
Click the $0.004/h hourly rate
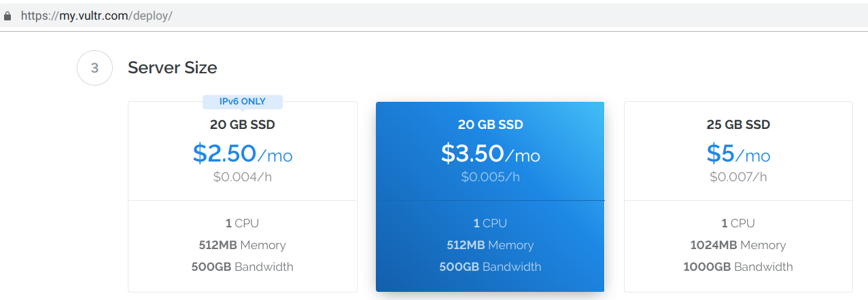click(243, 177)
